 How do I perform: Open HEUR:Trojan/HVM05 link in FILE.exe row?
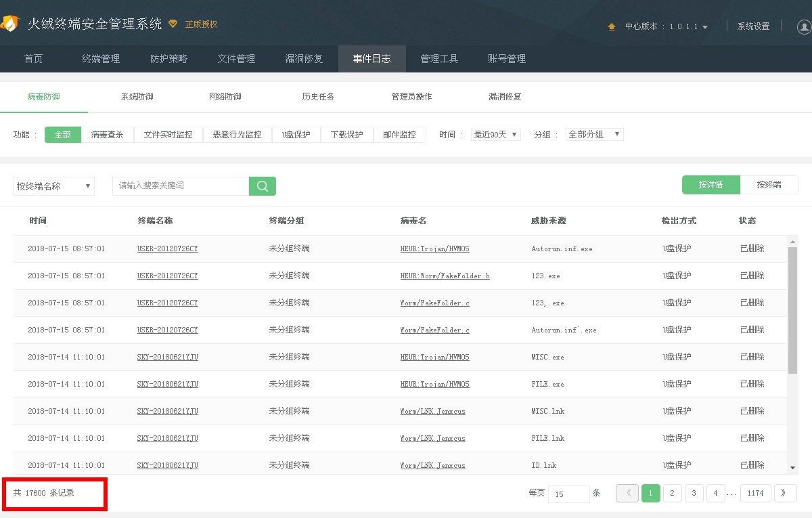tap(434, 385)
